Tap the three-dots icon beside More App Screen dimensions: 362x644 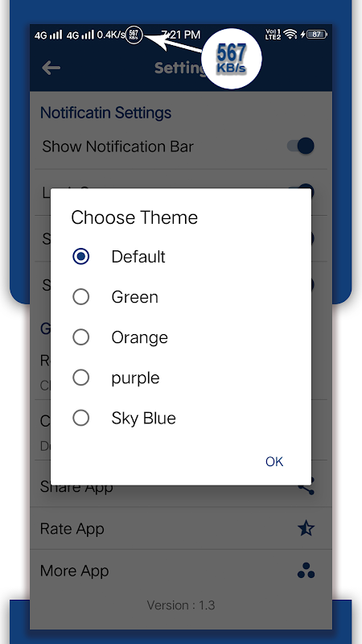tap(306, 571)
